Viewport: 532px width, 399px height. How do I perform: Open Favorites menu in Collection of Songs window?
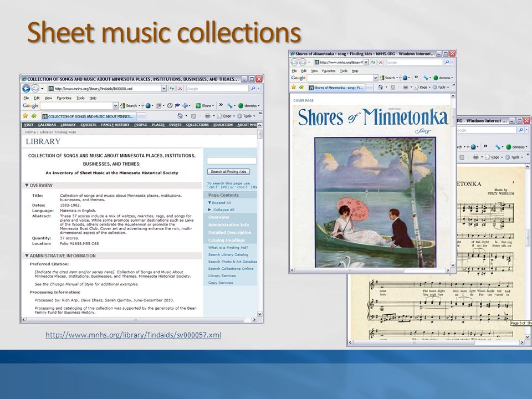(64, 98)
